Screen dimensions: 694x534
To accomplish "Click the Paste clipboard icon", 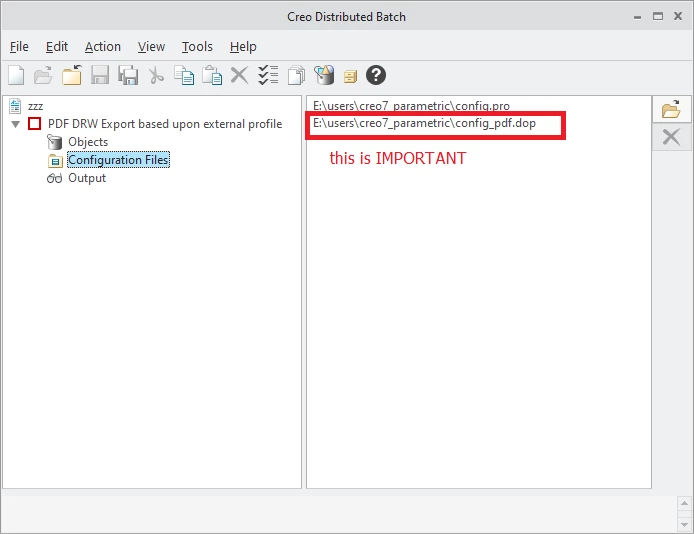I will click(x=212, y=75).
